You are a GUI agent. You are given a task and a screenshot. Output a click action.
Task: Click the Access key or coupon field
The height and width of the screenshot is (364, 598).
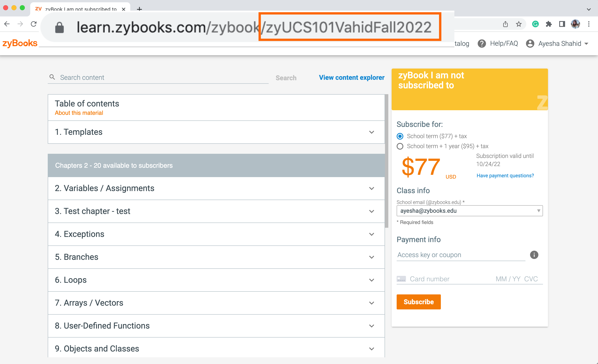click(x=460, y=255)
